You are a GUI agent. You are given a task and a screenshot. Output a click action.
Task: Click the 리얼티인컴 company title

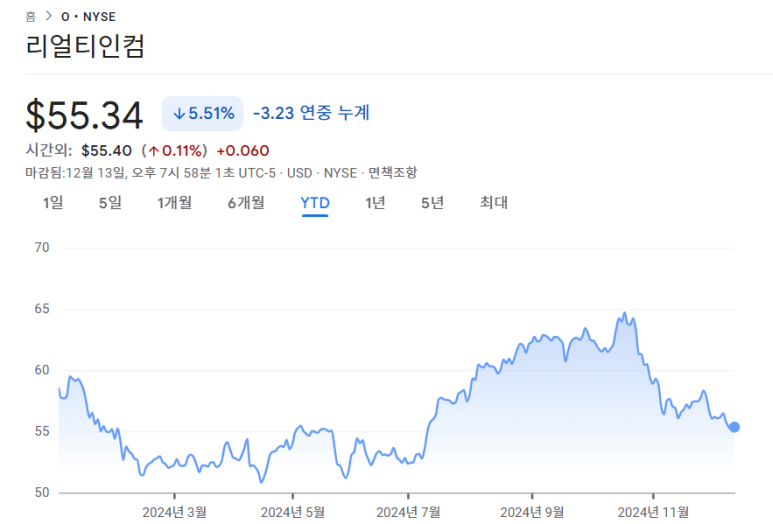point(85,46)
